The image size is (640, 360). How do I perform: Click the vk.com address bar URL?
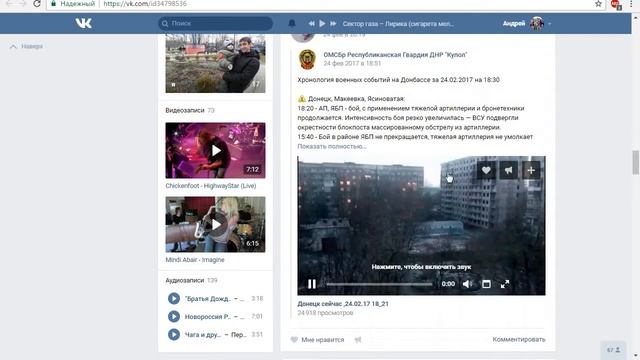coord(145,4)
